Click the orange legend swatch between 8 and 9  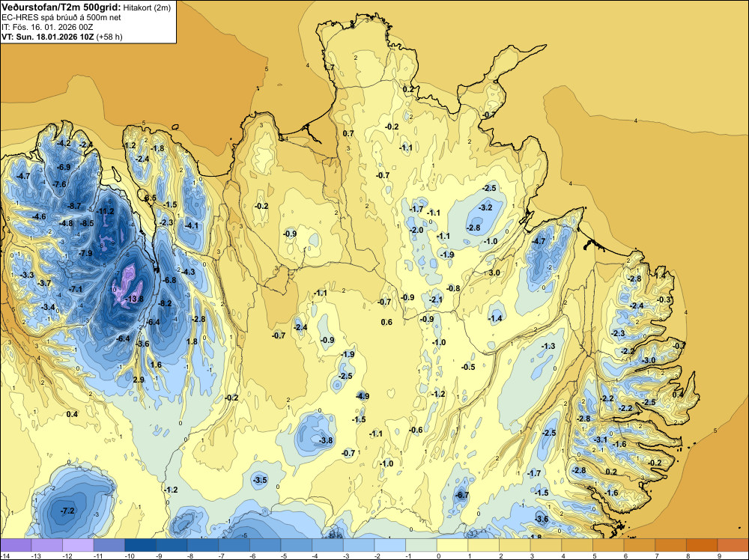702,545
